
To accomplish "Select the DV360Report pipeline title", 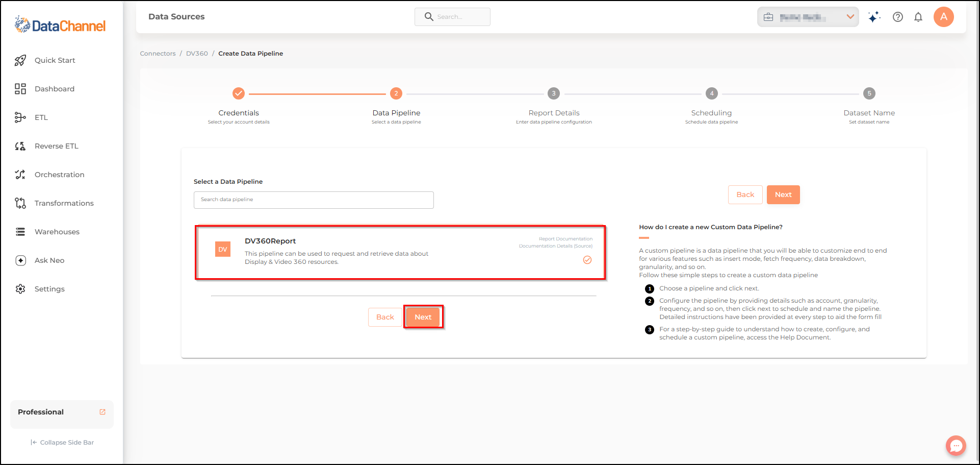I will (270, 241).
